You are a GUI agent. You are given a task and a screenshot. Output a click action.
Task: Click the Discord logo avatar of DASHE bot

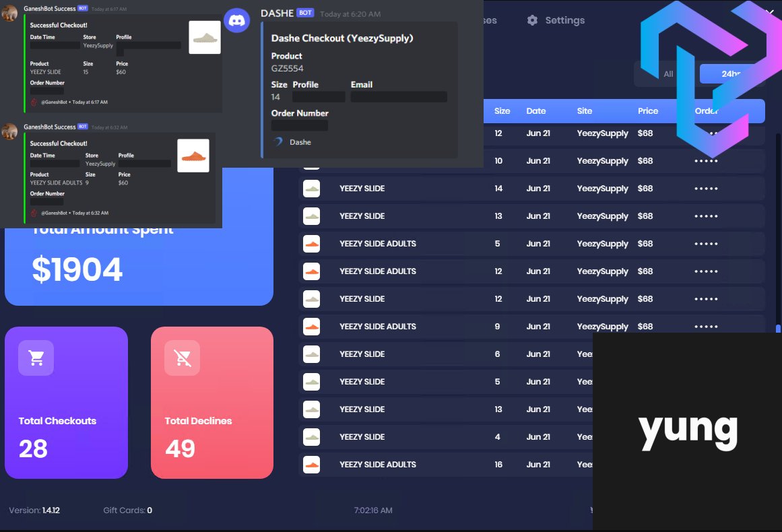237,20
